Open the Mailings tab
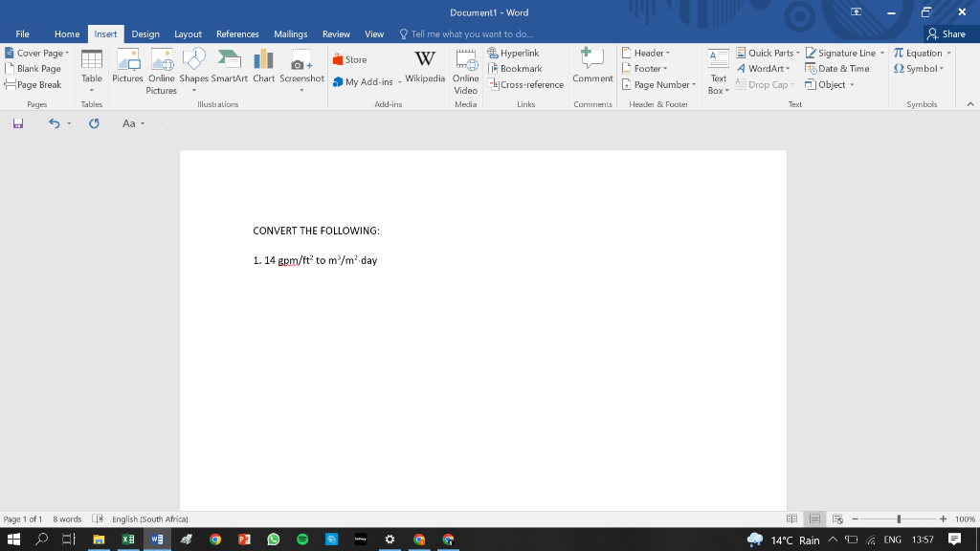The width and height of the screenshot is (980, 551). click(291, 33)
